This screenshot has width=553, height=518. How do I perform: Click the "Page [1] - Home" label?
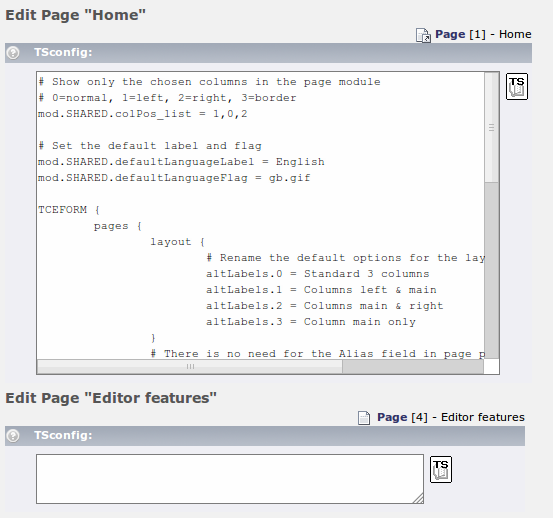(483, 35)
